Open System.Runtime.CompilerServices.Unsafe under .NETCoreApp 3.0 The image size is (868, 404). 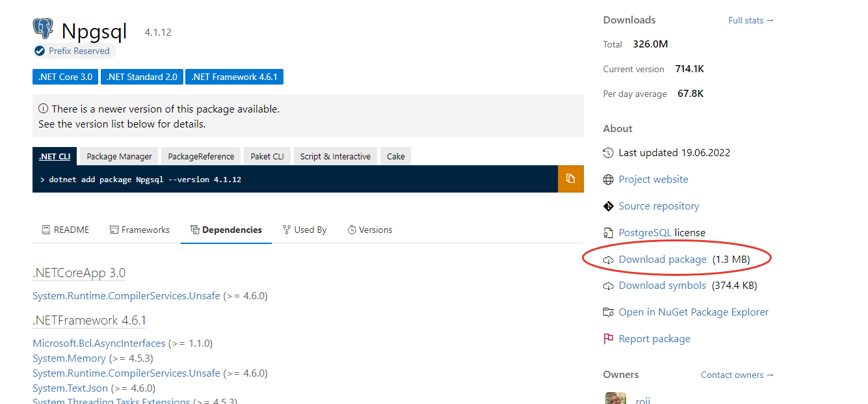pos(127,296)
